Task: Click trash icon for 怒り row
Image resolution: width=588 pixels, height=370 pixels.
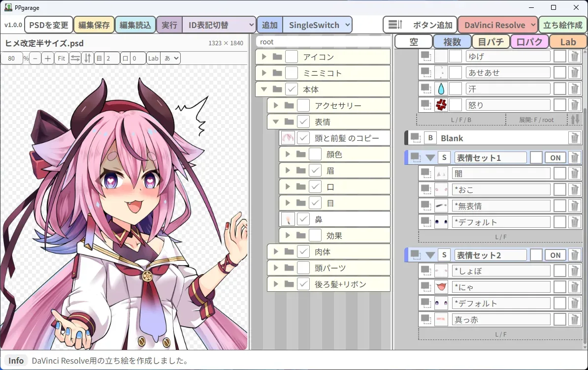Action: [574, 105]
